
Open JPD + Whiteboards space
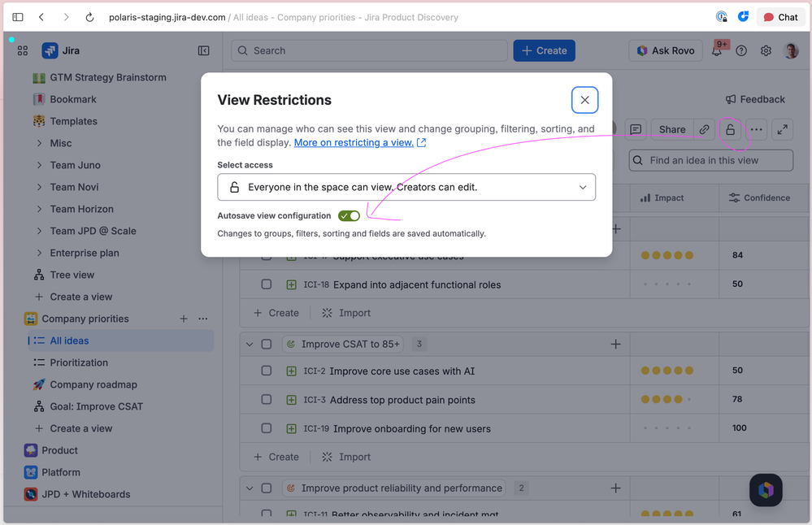coord(85,494)
